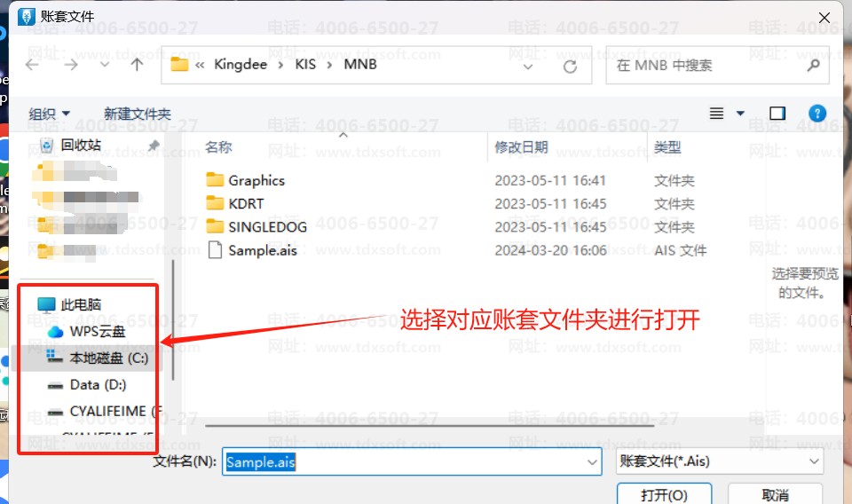
Task: Click the search magnifier icon
Action: click(x=812, y=66)
